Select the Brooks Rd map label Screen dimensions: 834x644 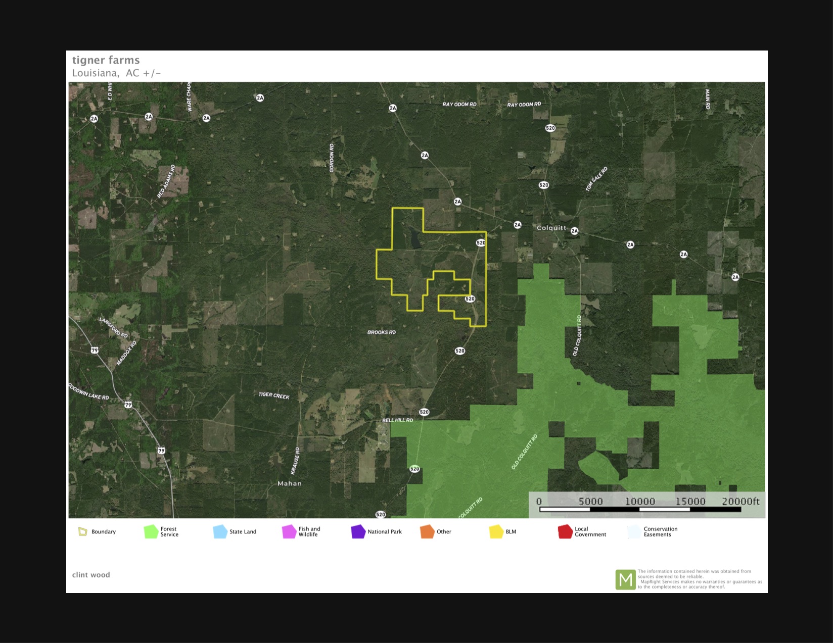[x=382, y=332]
